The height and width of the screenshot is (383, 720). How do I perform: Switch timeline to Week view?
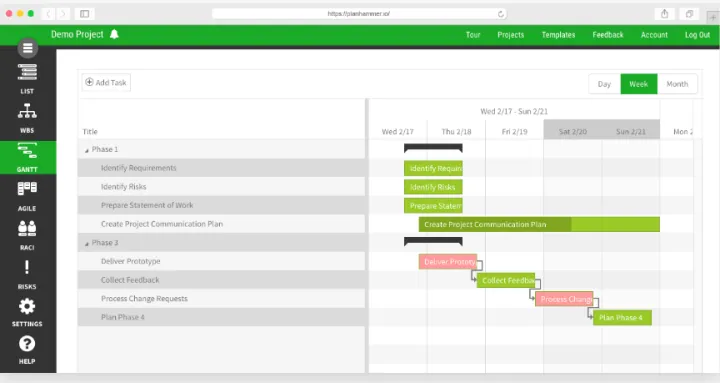639,84
